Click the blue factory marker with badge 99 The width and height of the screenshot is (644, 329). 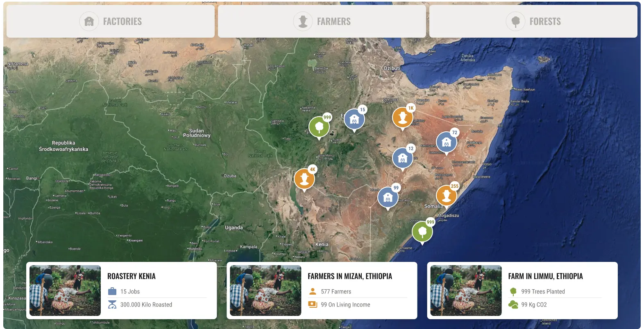tap(388, 198)
